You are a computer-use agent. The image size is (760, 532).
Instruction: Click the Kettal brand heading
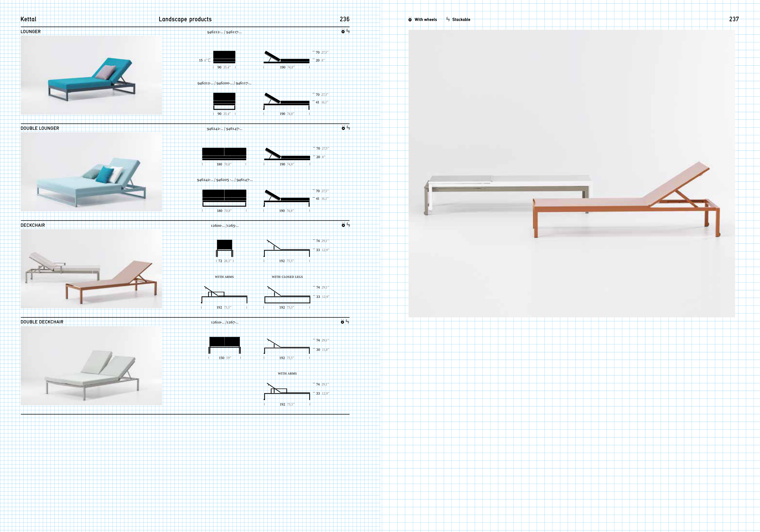(x=29, y=19)
